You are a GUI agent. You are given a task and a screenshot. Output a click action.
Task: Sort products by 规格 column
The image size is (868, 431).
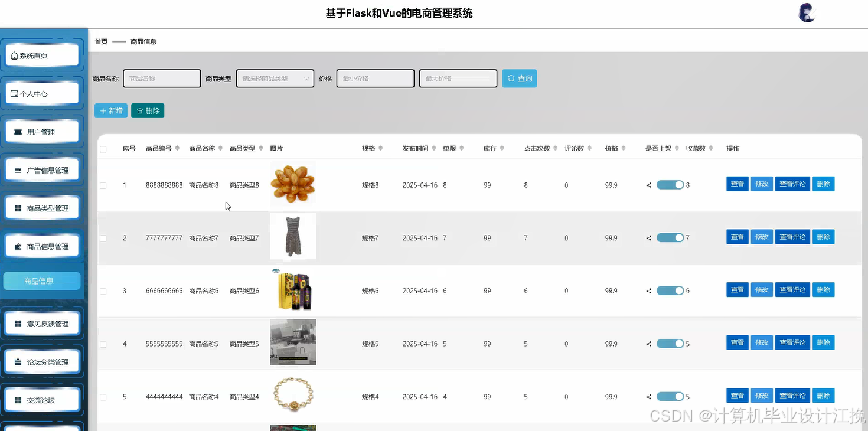(x=380, y=148)
